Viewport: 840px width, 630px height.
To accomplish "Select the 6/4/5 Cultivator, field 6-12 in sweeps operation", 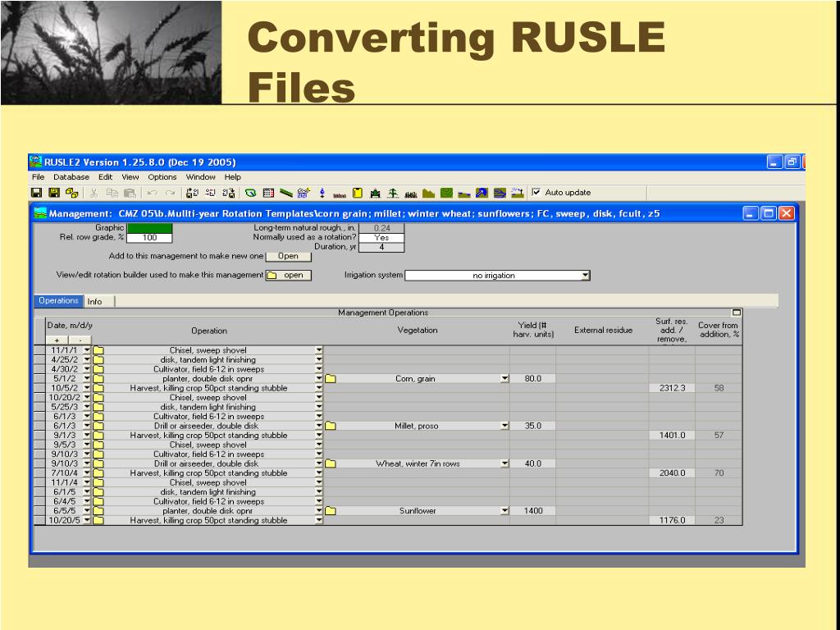I will tap(209, 502).
